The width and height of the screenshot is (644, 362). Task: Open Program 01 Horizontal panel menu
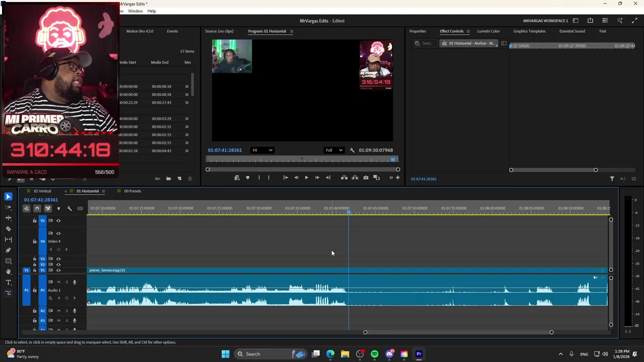pos(291,31)
